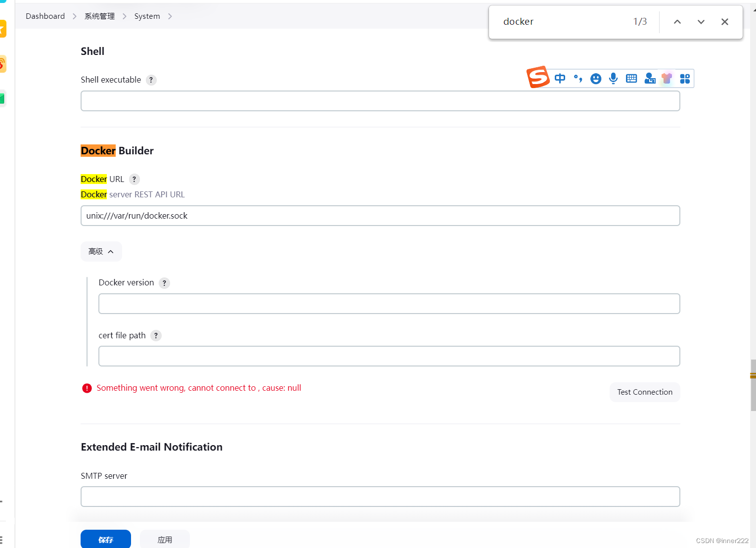Click the Sogou input method logo icon
The width and height of the screenshot is (756, 548).
point(538,77)
